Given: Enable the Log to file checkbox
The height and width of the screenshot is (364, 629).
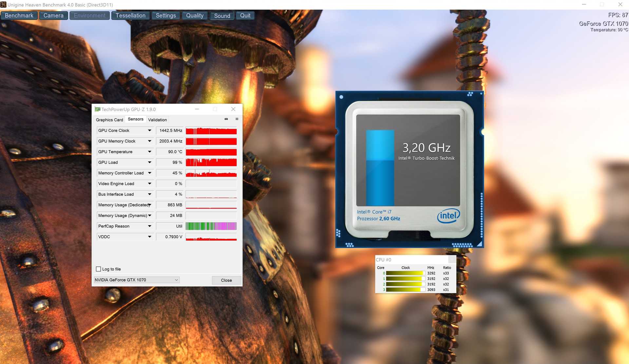Looking at the screenshot, I should (x=98, y=269).
